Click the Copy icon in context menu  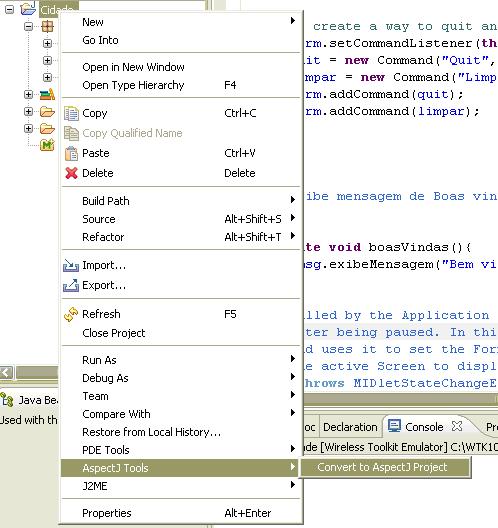71,113
